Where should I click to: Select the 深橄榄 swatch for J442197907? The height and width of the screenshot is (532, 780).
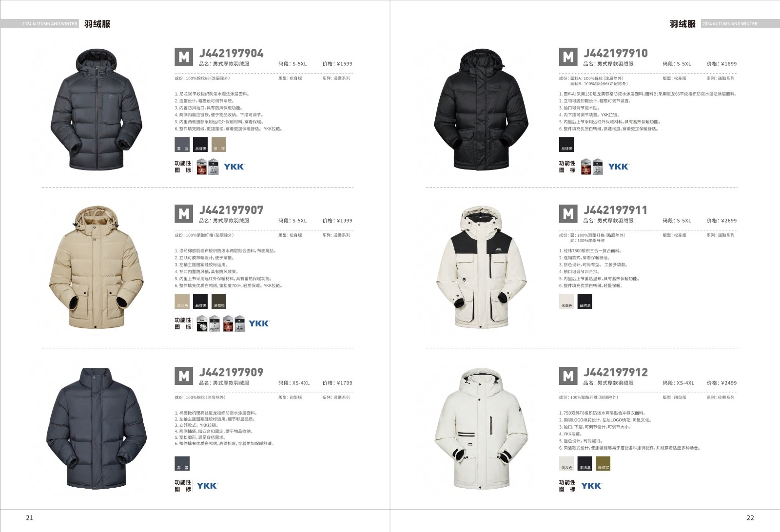tap(219, 302)
